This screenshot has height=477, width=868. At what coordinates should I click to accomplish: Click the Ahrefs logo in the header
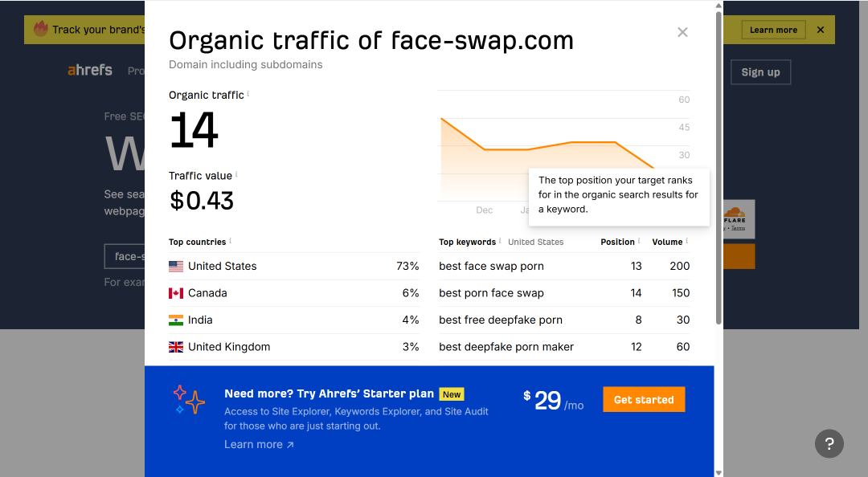pos(90,71)
